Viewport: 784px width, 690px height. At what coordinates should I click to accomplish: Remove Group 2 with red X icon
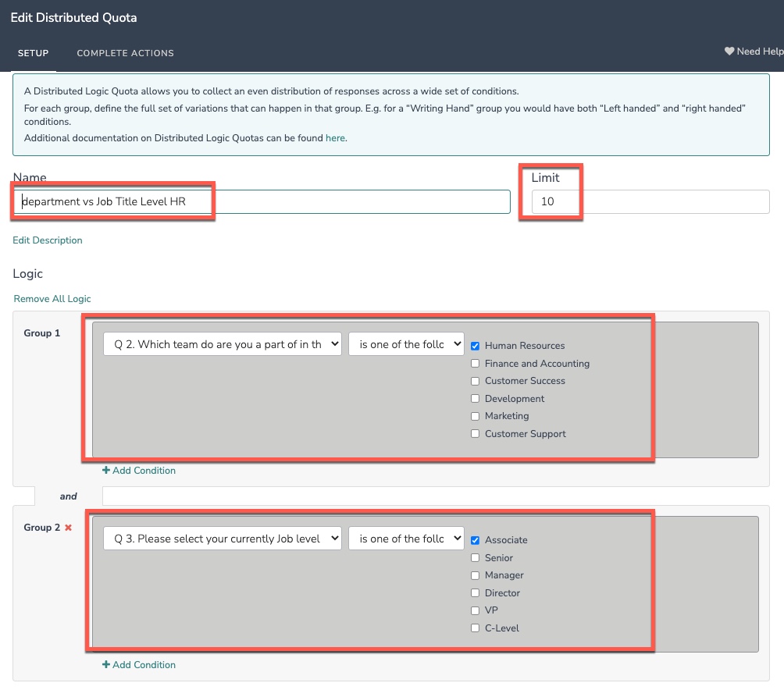click(x=68, y=528)
